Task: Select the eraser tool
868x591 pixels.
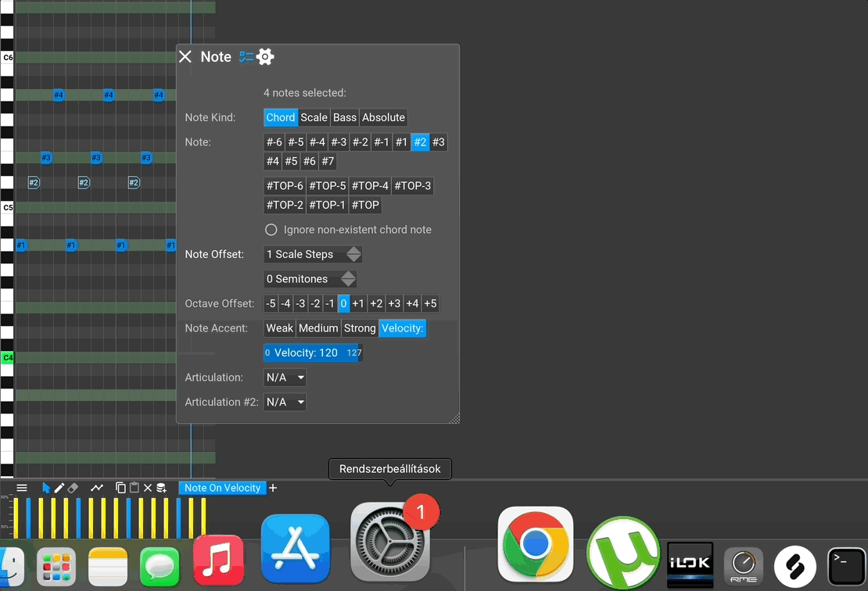Action: 73,488
